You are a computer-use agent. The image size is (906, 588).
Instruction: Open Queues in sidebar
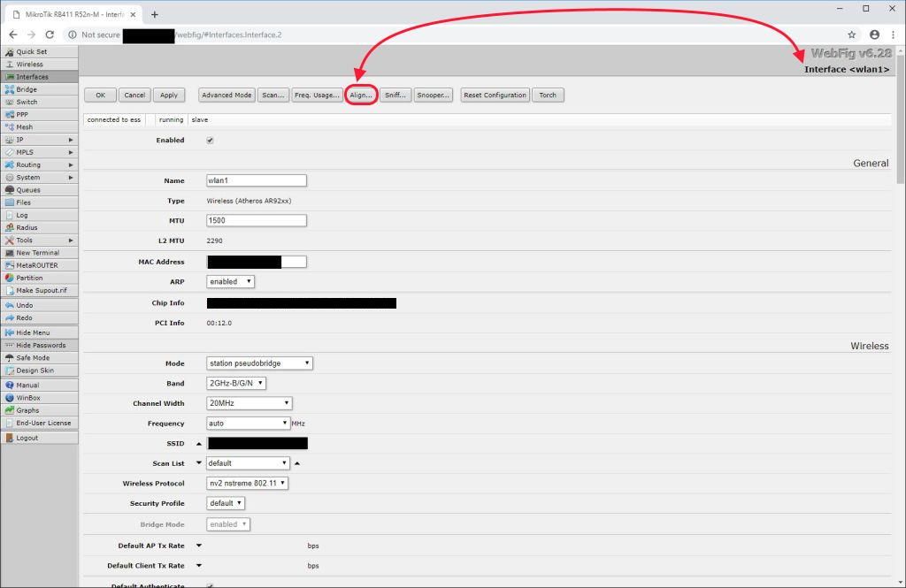point(39,190)
